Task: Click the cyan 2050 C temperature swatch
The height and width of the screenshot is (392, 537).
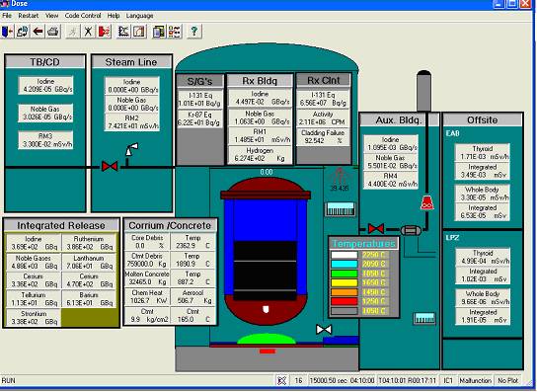Action: tap(345, 264)
